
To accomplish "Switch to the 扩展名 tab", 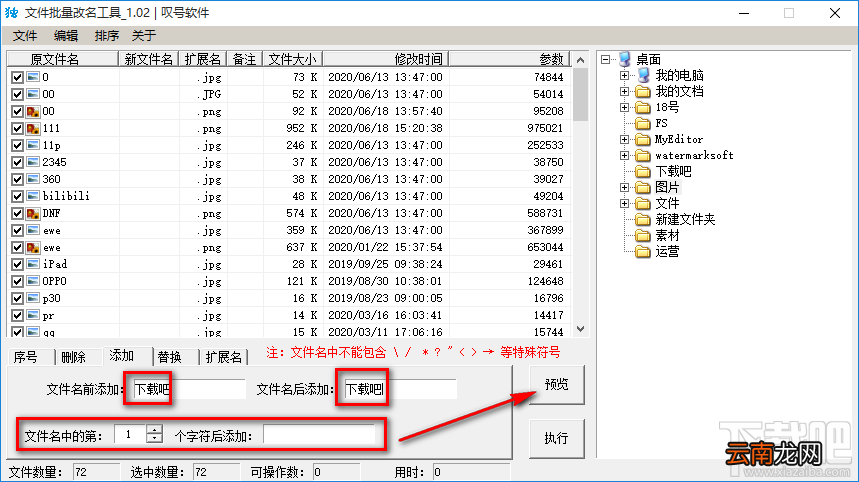I will 224,357.
